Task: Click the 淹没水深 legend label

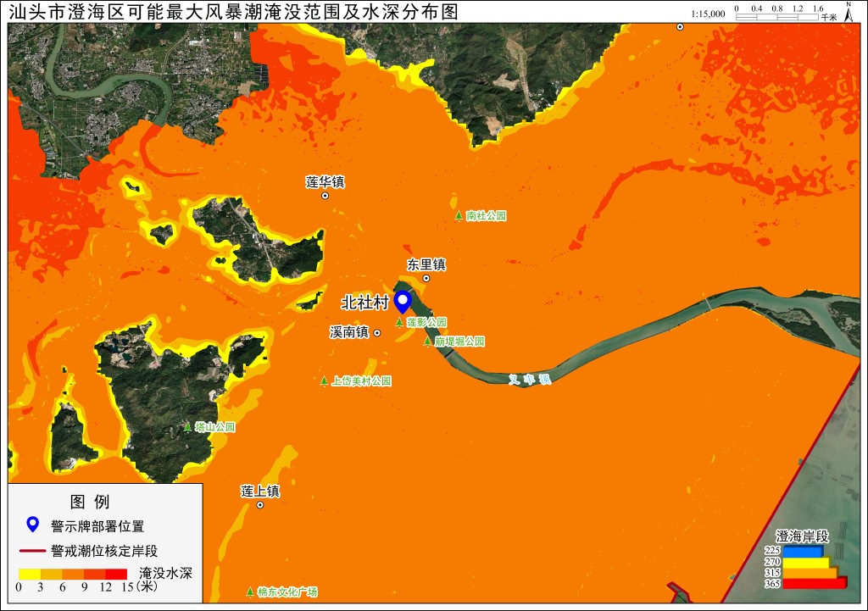Action: [165, 573]
